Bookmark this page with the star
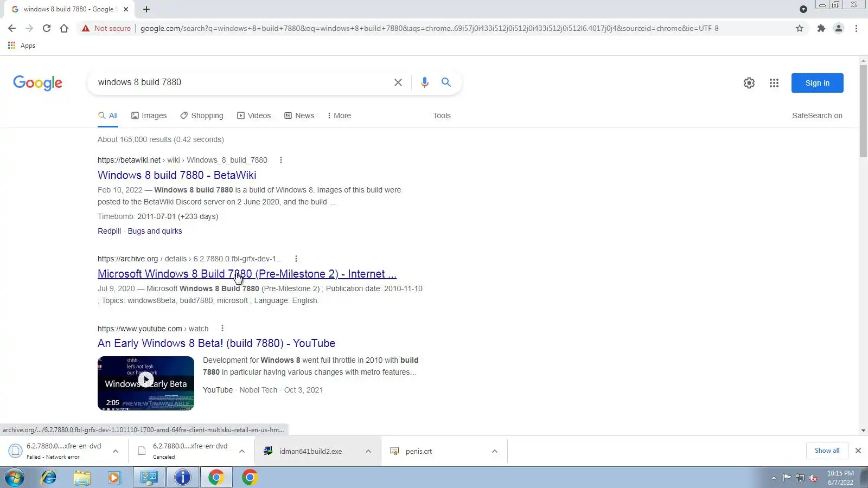This screenshot has height=488, width=868. point(800,28)
